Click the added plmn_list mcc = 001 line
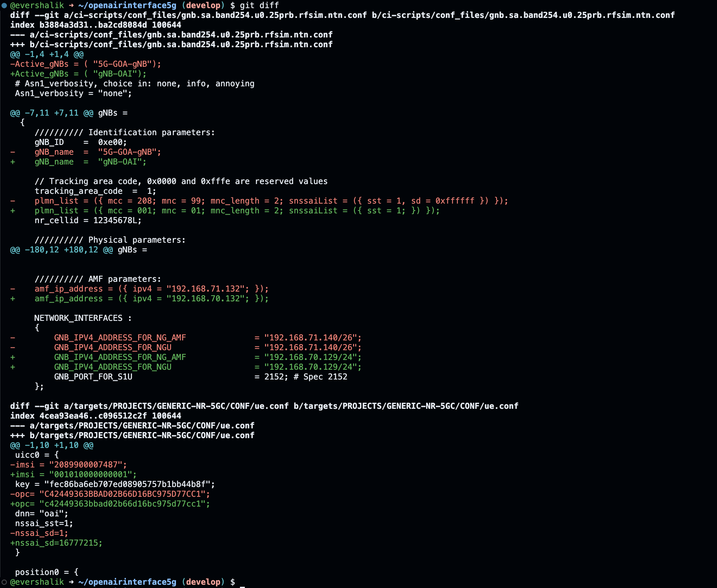 tap(225, 211)
